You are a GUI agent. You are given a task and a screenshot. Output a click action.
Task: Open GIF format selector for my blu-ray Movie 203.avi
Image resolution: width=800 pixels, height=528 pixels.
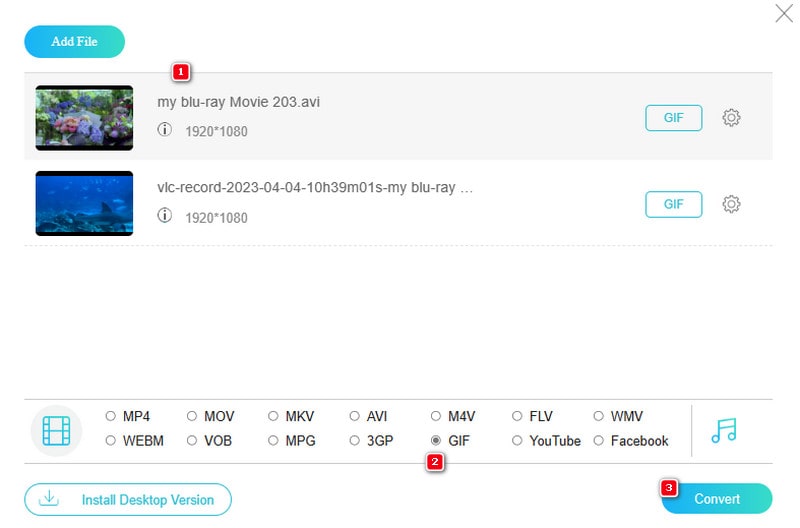[x=673, y=118]
